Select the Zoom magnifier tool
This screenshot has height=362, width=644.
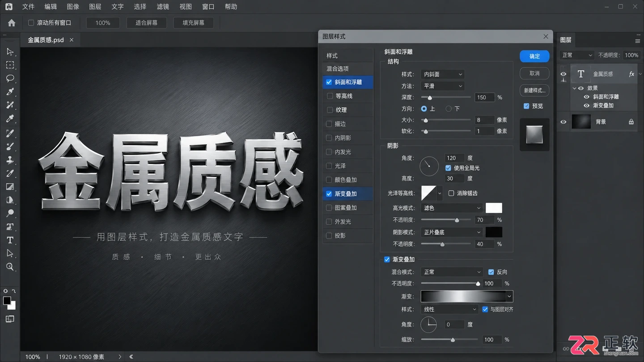pyautogui.click(x=10, y=267)
